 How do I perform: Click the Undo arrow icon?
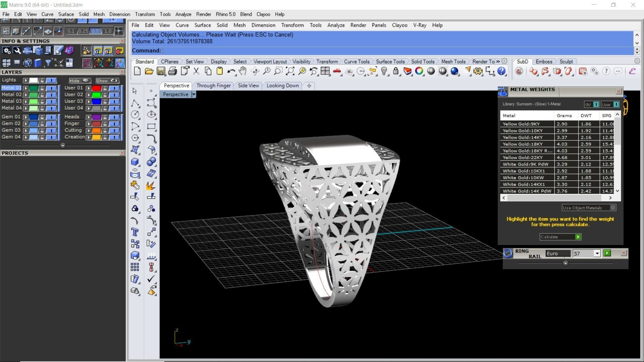[x=231, y=71]
